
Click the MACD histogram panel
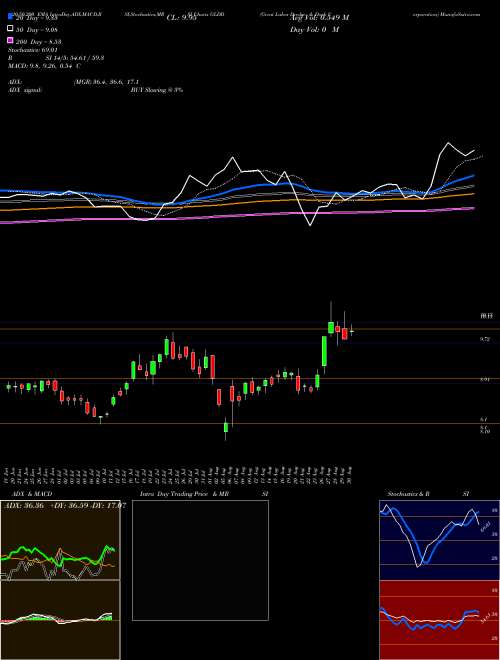click(x=60, y=620)
